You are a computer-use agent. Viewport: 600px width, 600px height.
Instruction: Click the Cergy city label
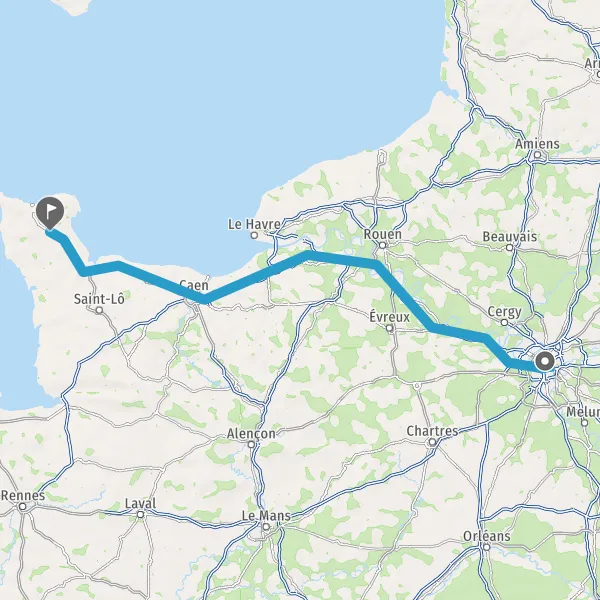tap(504, 312)
